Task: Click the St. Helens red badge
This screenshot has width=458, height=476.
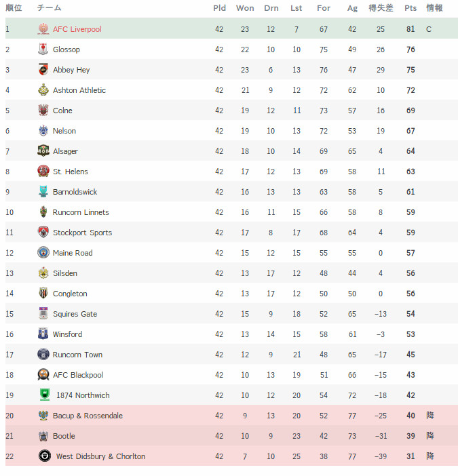Action: click(x=43, y=172)
